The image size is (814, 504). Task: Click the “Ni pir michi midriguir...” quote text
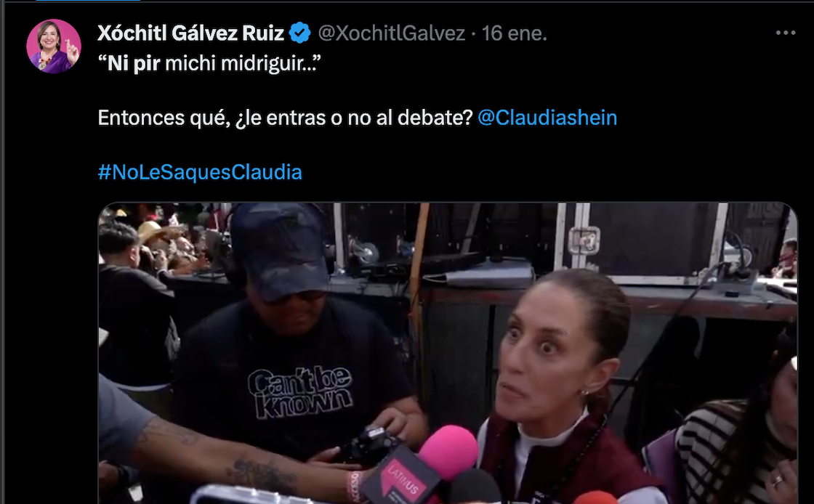[x=209, y=64]
